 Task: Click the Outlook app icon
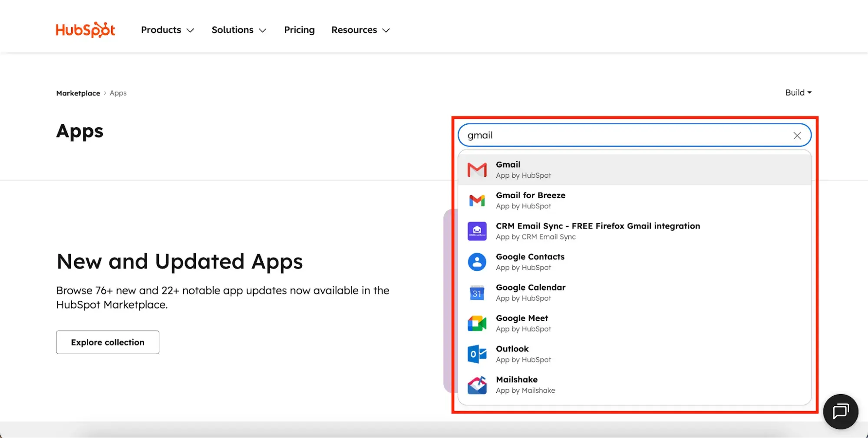tap(477, 354)
